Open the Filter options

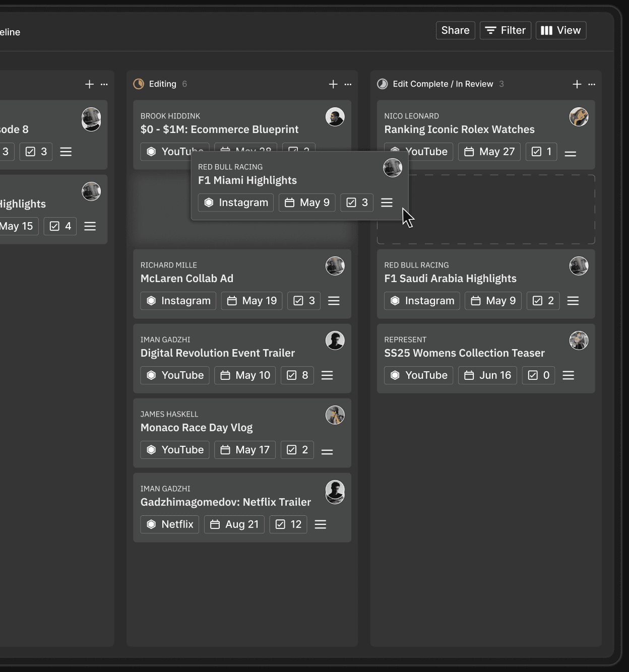point(506,30)
